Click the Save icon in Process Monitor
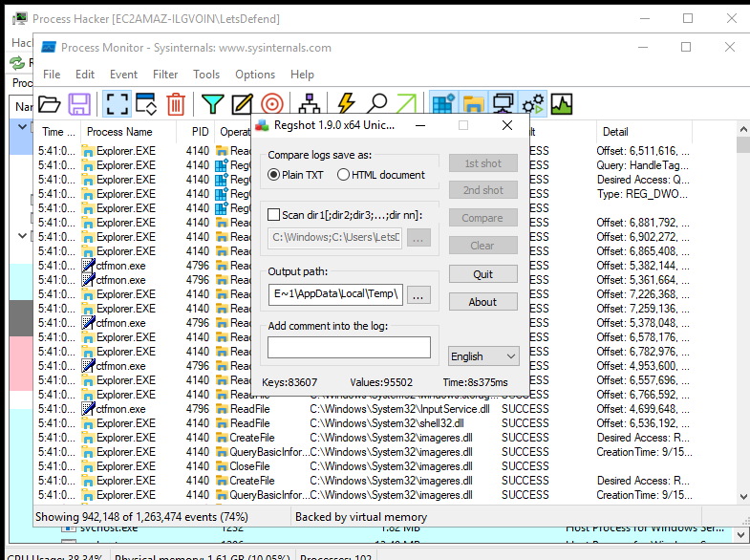 pos(79,104)
